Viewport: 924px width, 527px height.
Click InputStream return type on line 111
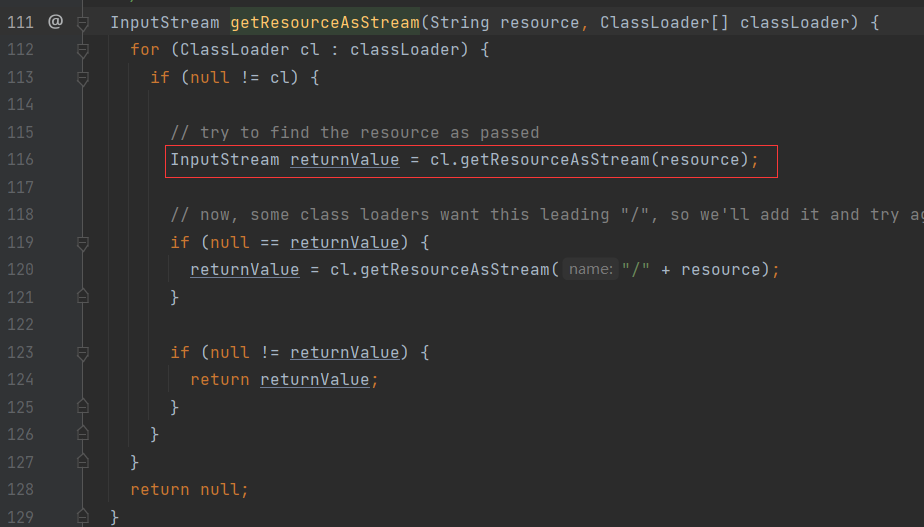[164, 22]
